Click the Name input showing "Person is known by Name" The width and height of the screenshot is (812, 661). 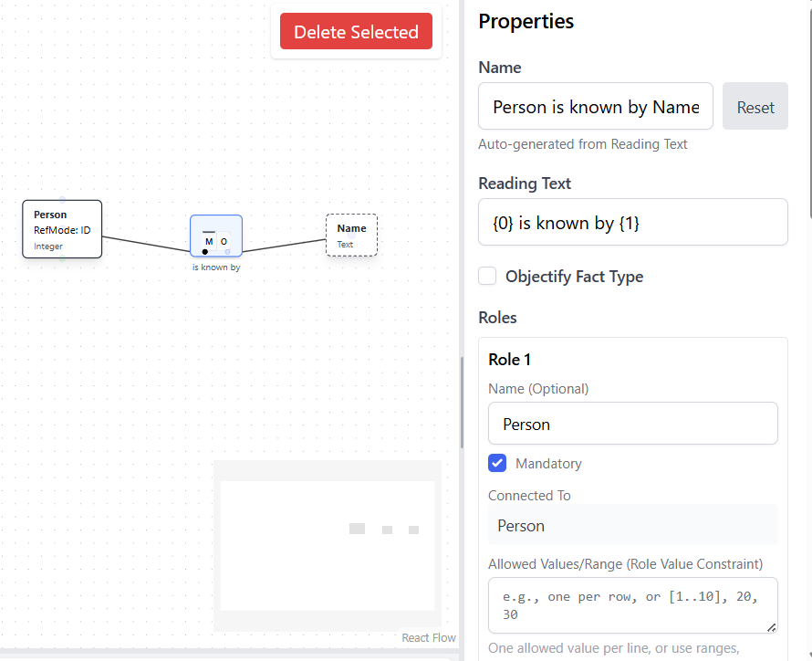pyautogui.click(x=595, y=106)
